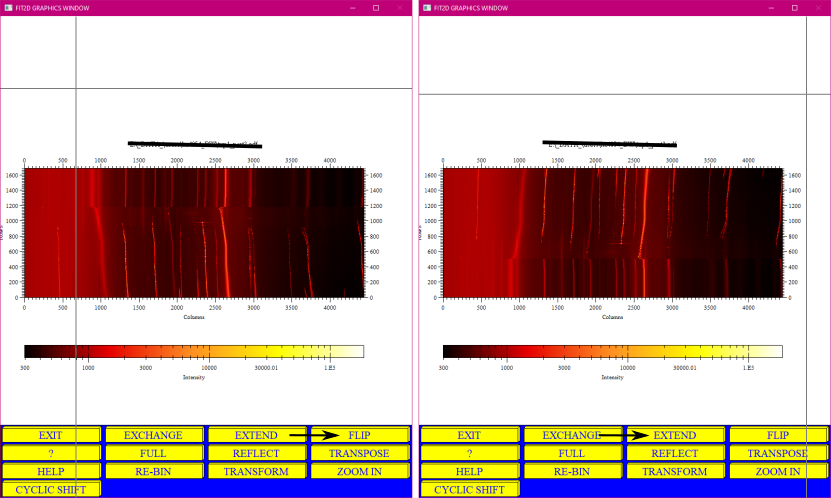The image size is (831, 498).
Task: Minimize the left FIT2D graphics window
Action: pyautogui.click(x=352, y=8)
